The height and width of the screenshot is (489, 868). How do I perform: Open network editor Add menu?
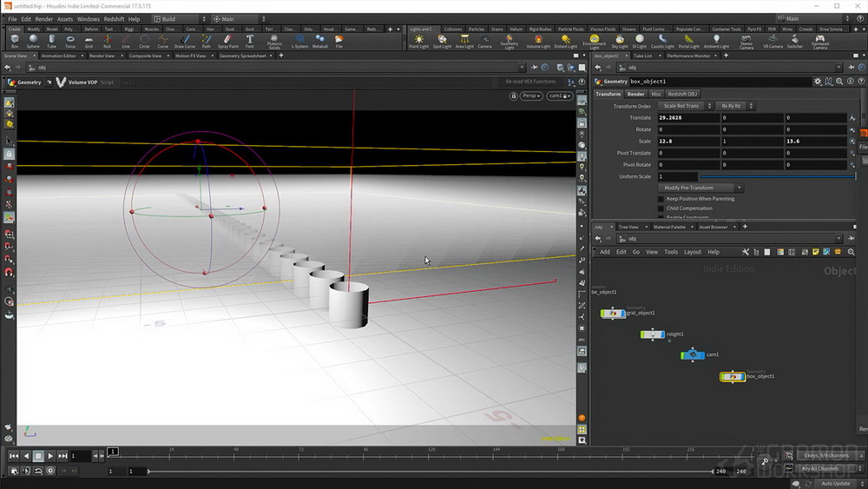604,252
